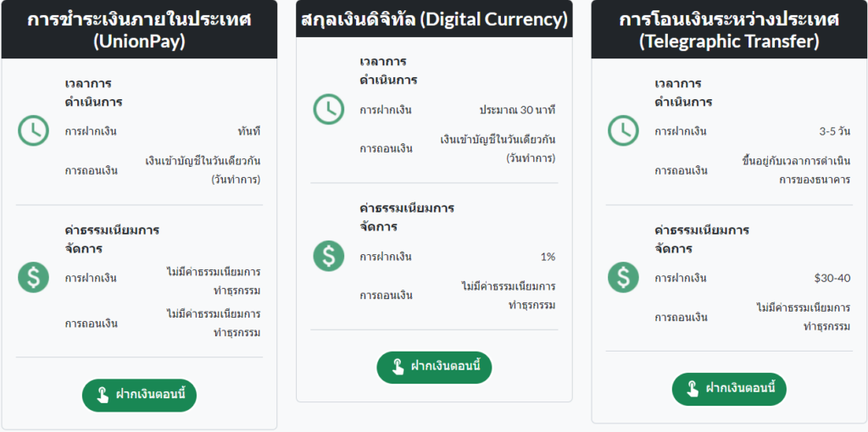Screen dimensions: 868x432
Task: Click the $30-40 deposit fee value
Action: coord(832,278)
